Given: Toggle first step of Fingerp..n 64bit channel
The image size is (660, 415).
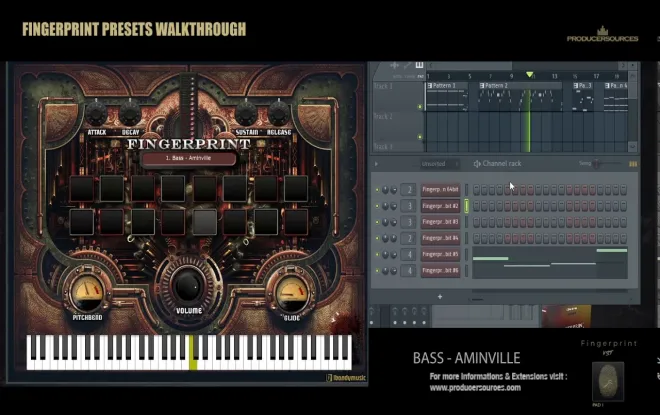Looking at the screenshot, I should click(x=476, y=190).
